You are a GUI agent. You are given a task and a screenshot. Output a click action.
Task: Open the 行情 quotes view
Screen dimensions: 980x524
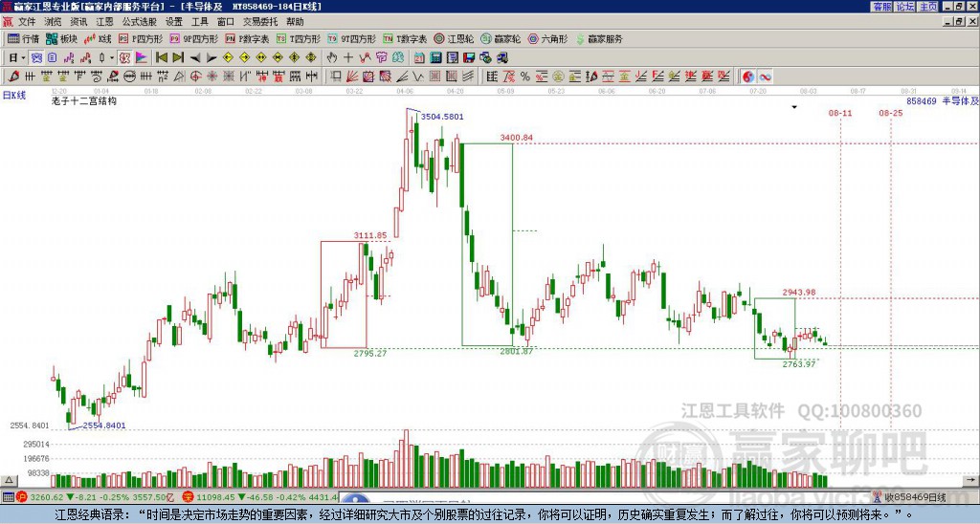[x=24, y=38]
